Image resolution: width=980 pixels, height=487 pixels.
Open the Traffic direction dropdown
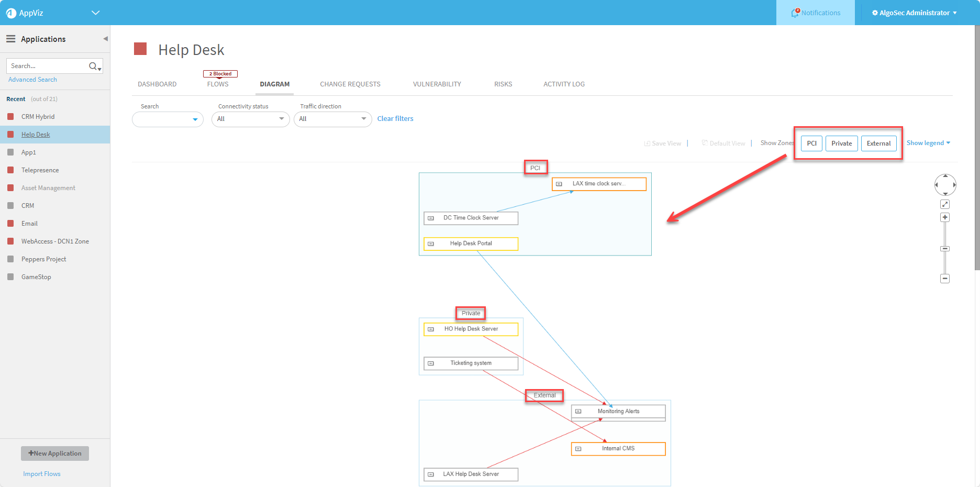pos(332,119)
